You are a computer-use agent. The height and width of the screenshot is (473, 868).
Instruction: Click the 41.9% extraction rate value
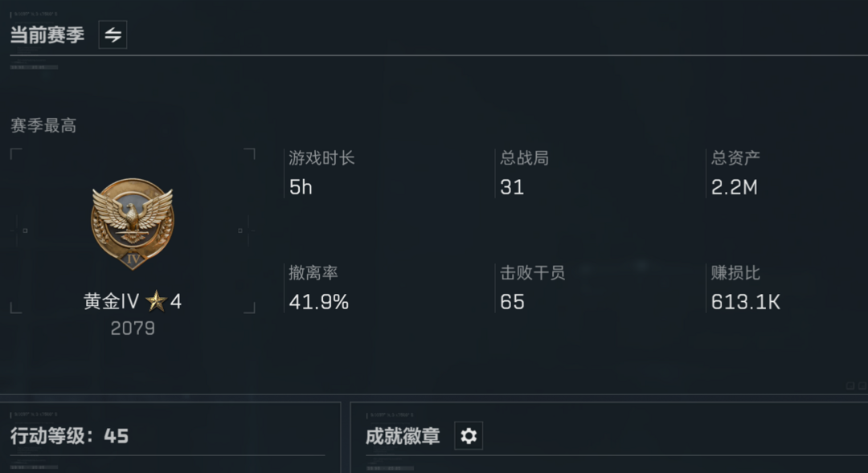(319, 302)
